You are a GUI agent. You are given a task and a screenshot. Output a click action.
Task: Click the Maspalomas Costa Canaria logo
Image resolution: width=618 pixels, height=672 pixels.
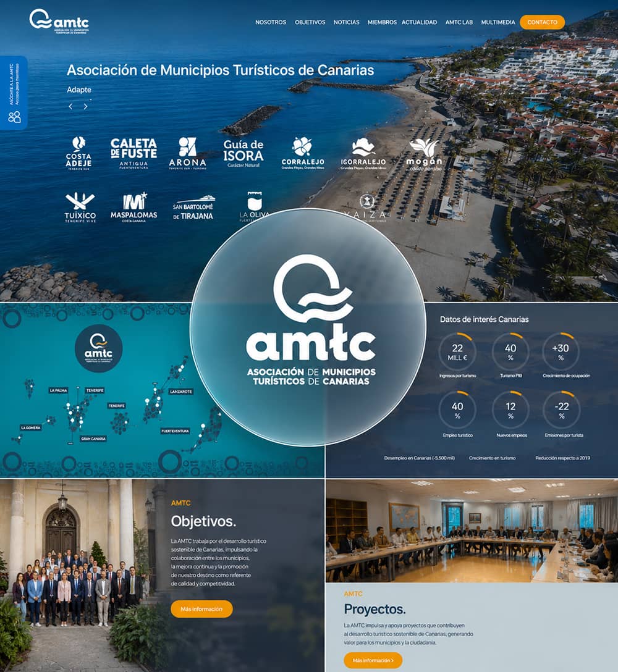click(x=134, y=208)
